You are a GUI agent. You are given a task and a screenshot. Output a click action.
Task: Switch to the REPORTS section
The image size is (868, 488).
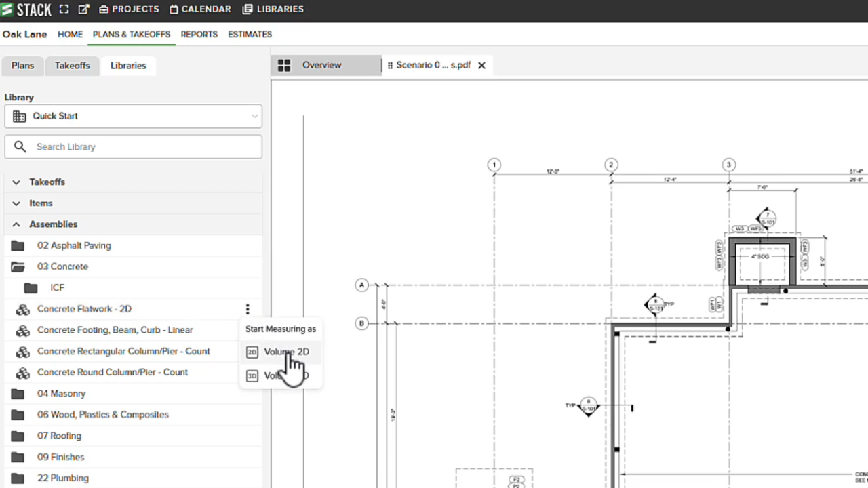(199, 34)
